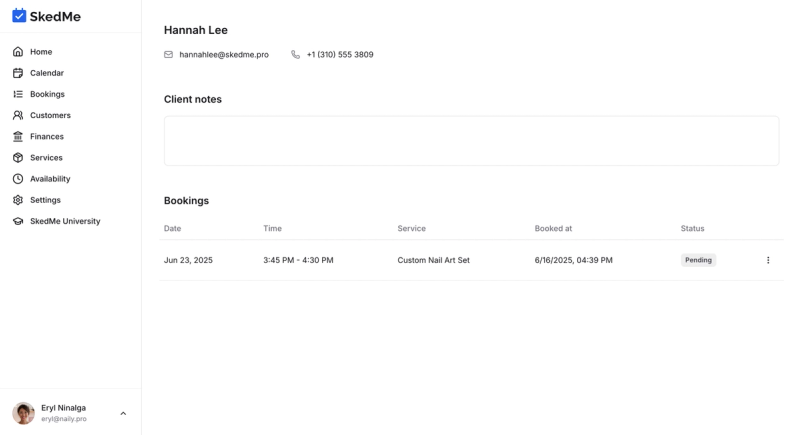The image size is (800, 435).
Task: Click the SkedMe brand name text
Action: [x=55, y=16]
